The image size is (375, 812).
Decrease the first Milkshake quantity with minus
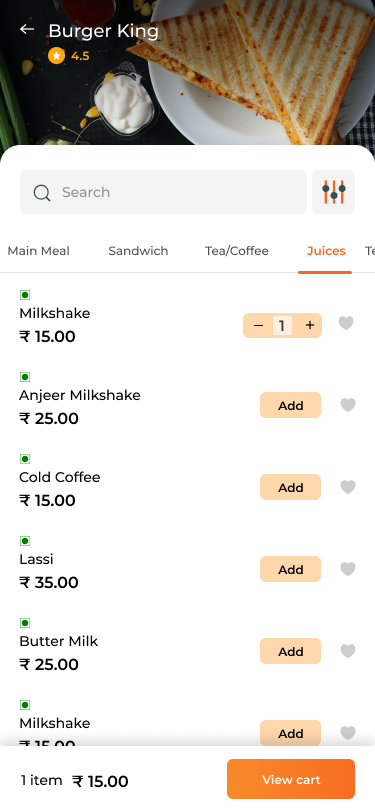point(258,325)
